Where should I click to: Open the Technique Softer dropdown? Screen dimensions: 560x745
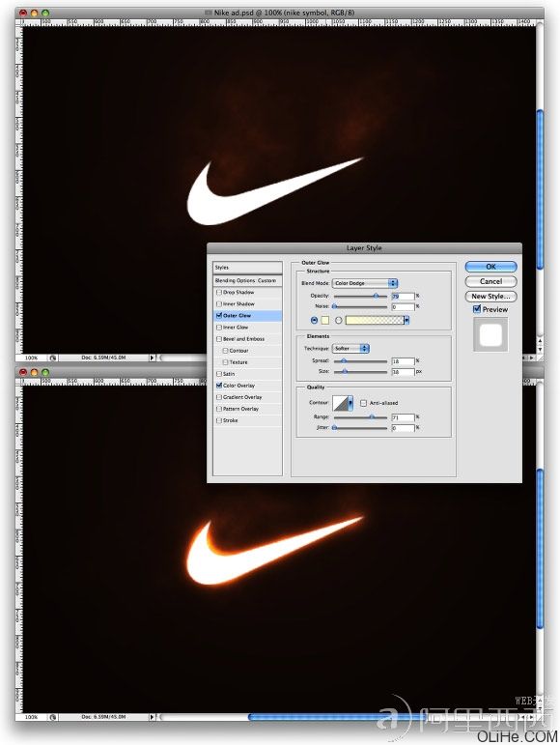pos(350,348)
